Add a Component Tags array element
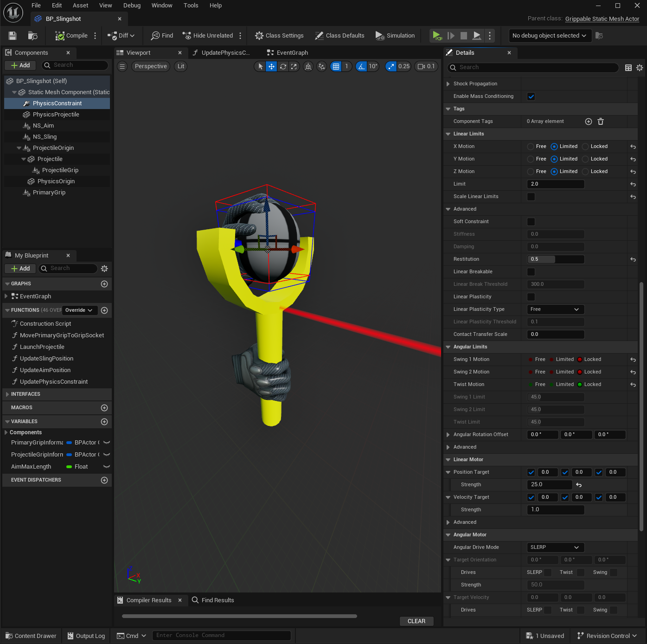 click(x=588, y=122)
